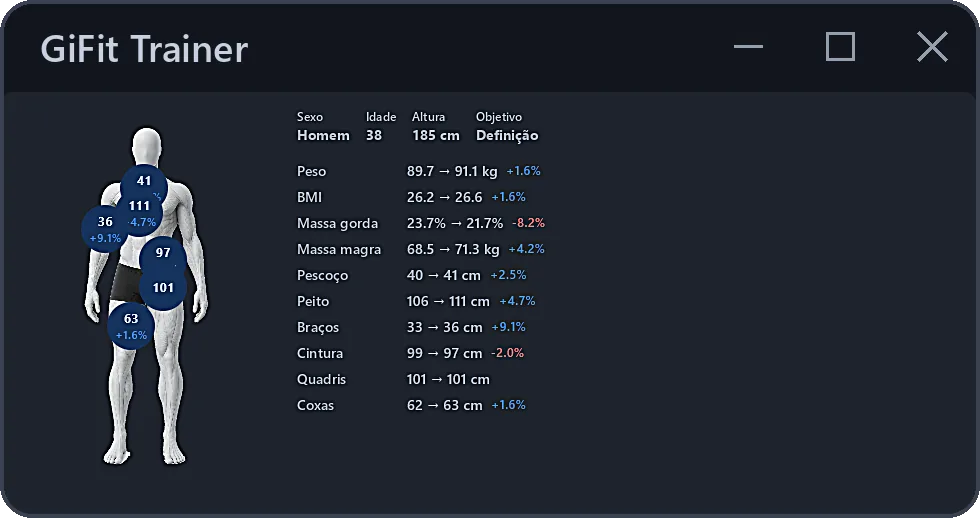Click the neck bubble showing 41

pyautogui.click(x=144, y=183)
